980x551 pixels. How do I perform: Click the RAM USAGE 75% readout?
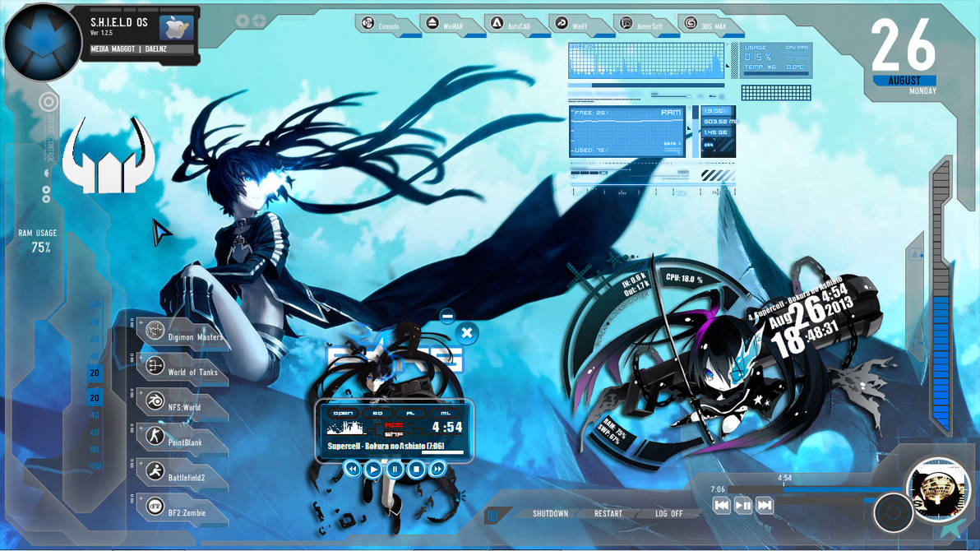(38, 241)
